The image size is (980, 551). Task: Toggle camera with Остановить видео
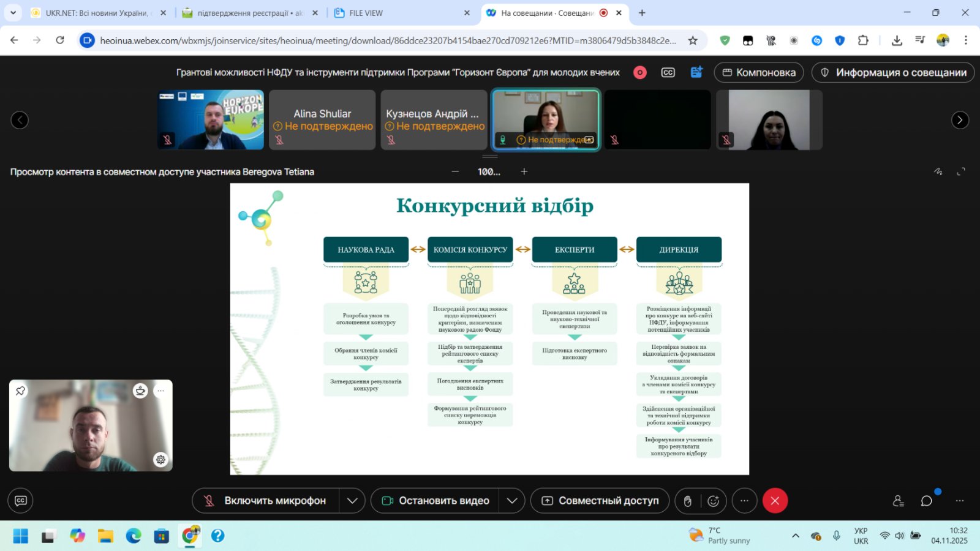[x=435, y=501]
